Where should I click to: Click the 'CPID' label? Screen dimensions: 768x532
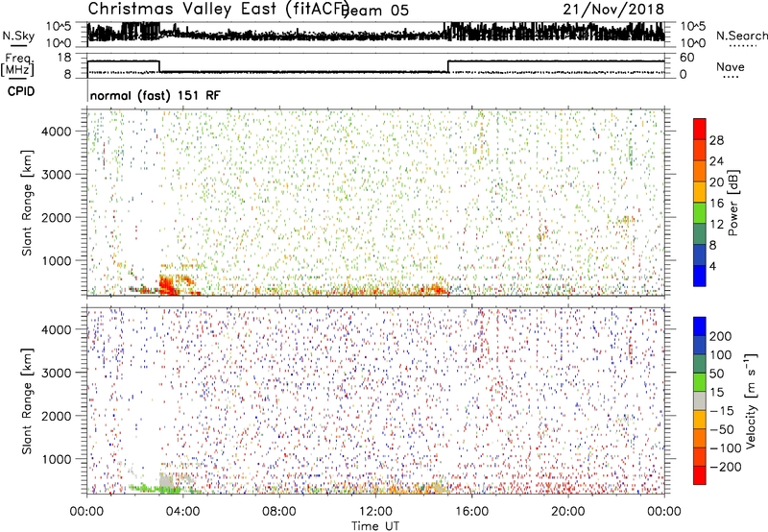point(21,91)
